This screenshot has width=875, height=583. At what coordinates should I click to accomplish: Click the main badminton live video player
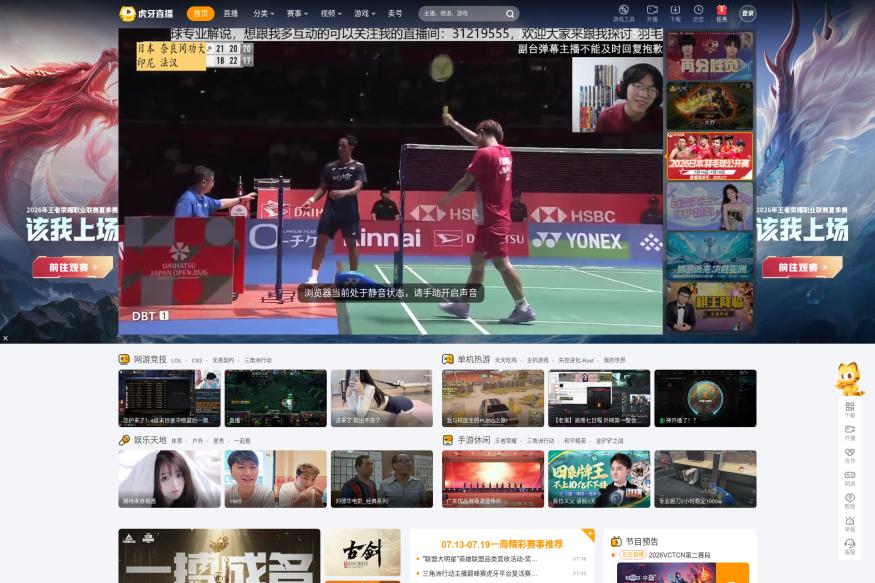click(x=390, y=181)
